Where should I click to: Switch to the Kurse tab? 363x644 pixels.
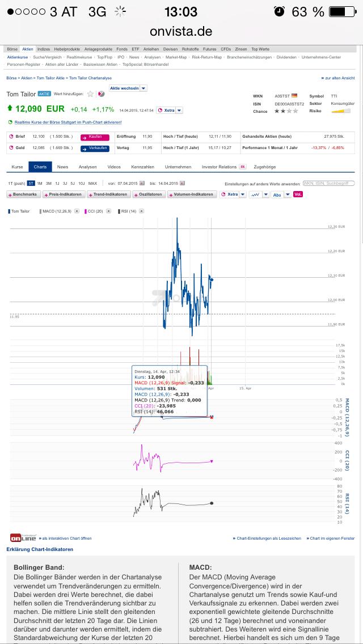(x=17, y=167)
